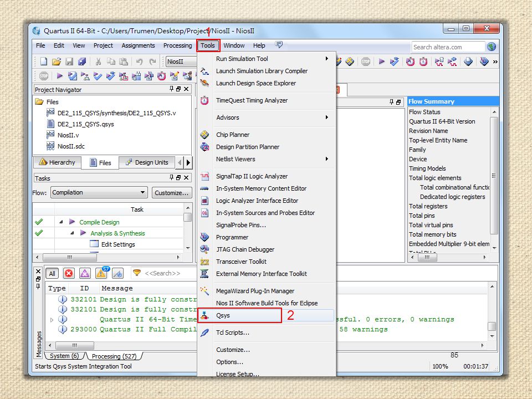The width and height of the screenshot is (532, 399).
Task: Click the Design Space Explorer icon in menu
Action: (204, 83)
